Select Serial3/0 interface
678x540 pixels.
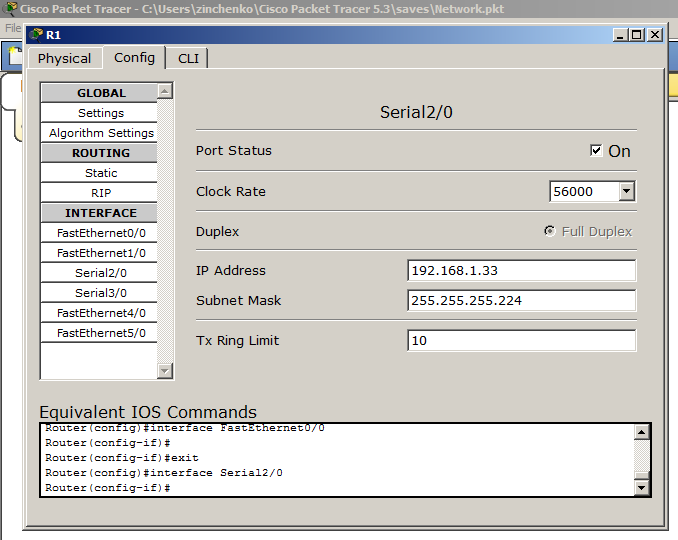click(99, 293)
